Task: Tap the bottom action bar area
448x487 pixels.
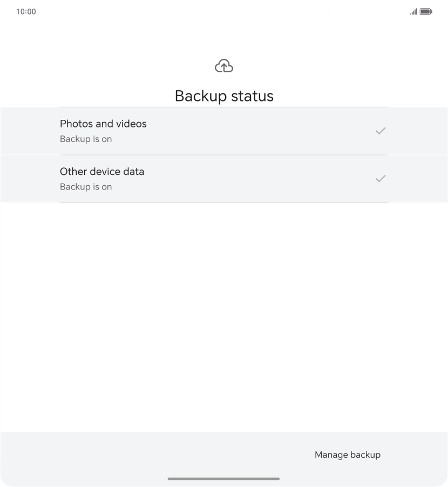Action: tap(223, 455)
